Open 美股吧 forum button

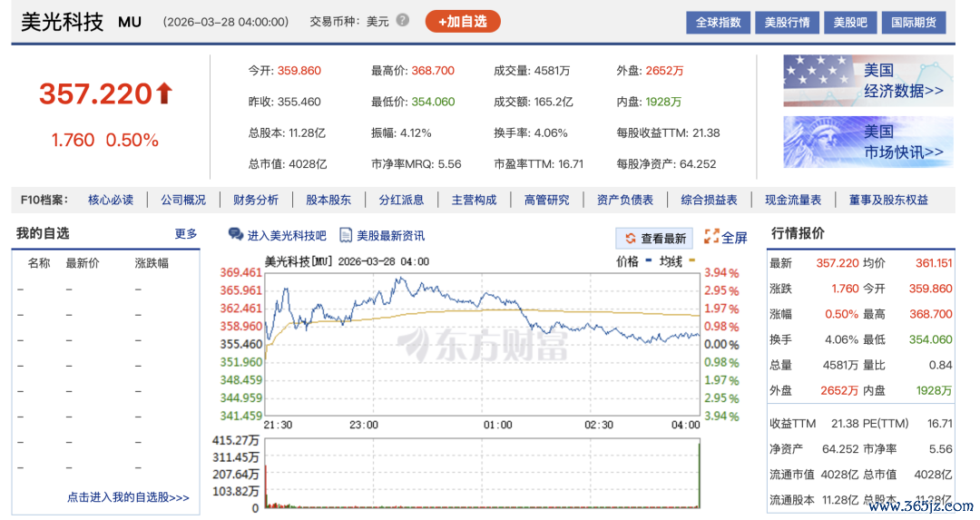[x=850, y=23]
